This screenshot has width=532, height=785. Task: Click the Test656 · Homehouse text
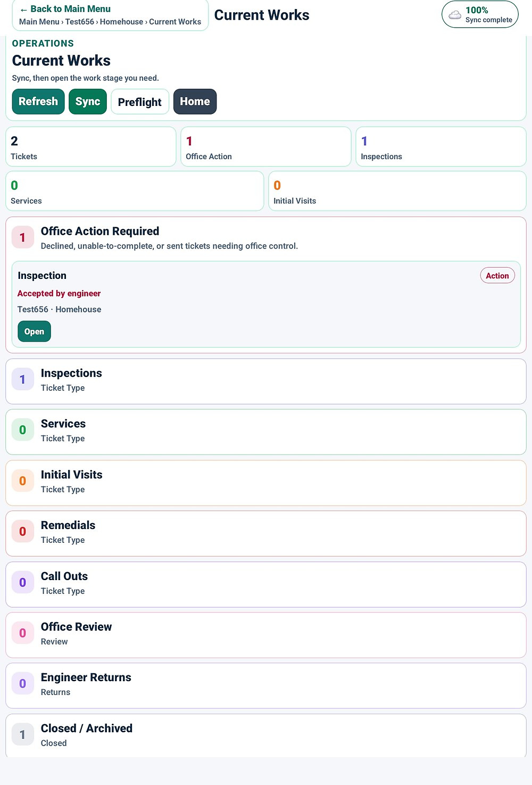(x=59, y=309)
